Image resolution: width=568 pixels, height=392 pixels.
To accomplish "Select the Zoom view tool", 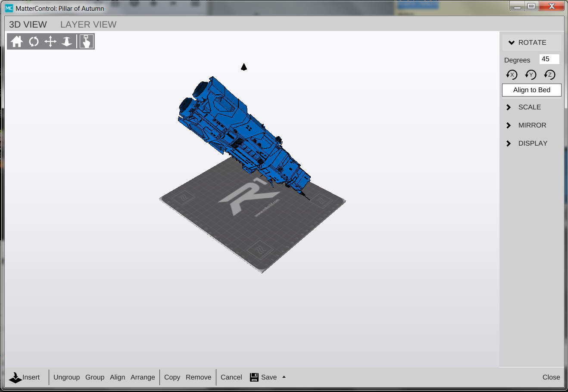I will tap(67, 41).
